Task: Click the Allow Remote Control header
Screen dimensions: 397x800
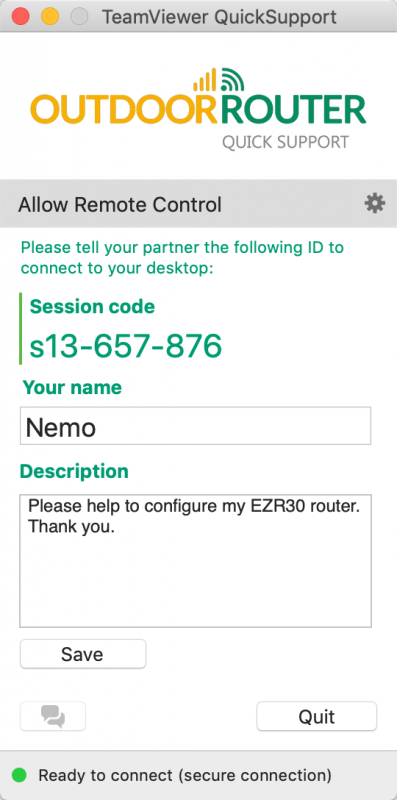Action: coord(120,205)
